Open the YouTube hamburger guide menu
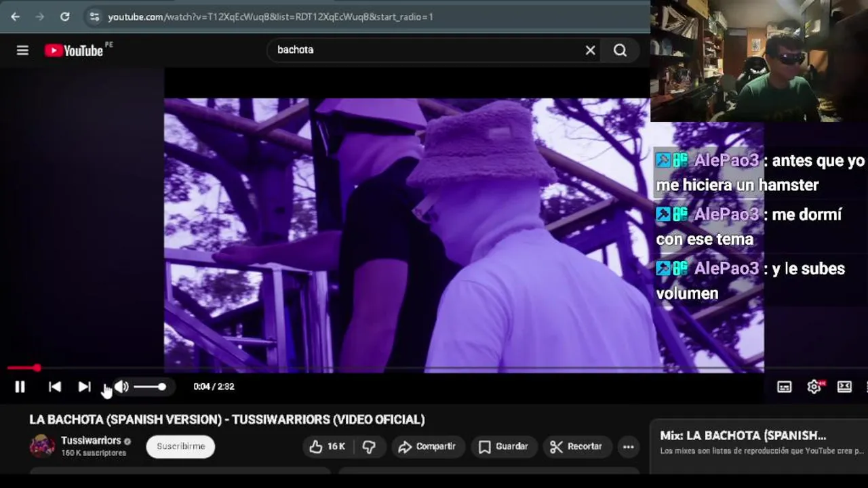This screenshot has width=868, height=488. (x=22, y=50)
